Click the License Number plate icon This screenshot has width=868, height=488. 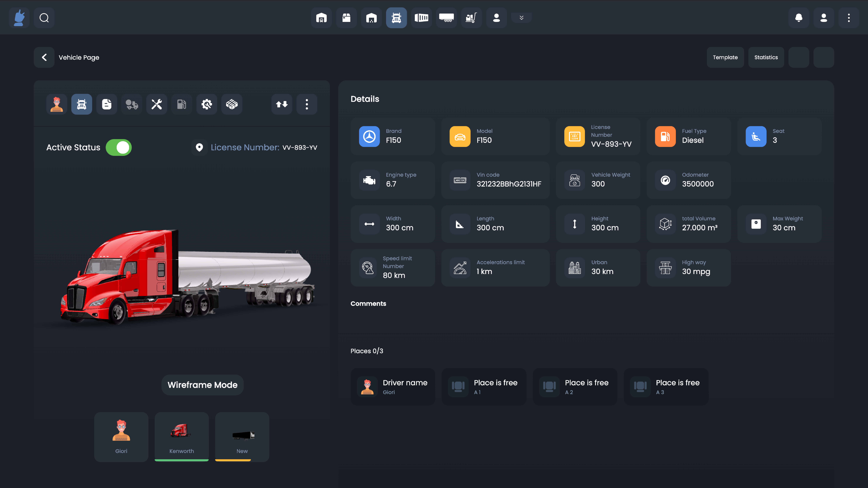575,136
